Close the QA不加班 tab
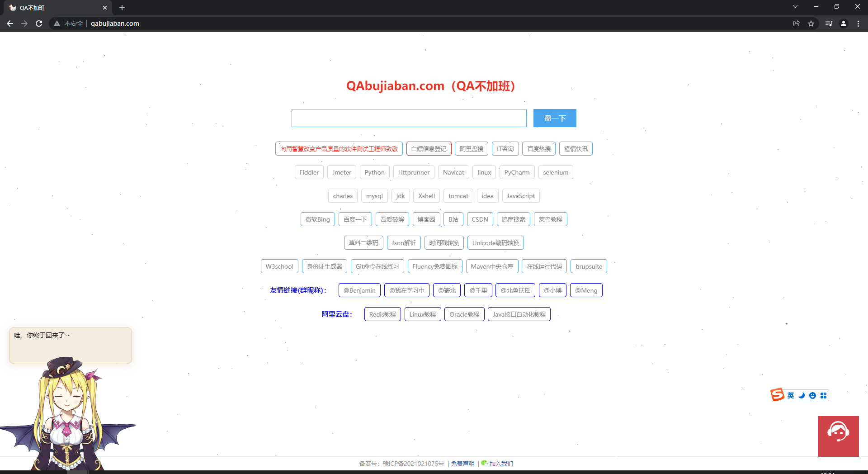The image size is (868, 474). [x=105, y=8]
